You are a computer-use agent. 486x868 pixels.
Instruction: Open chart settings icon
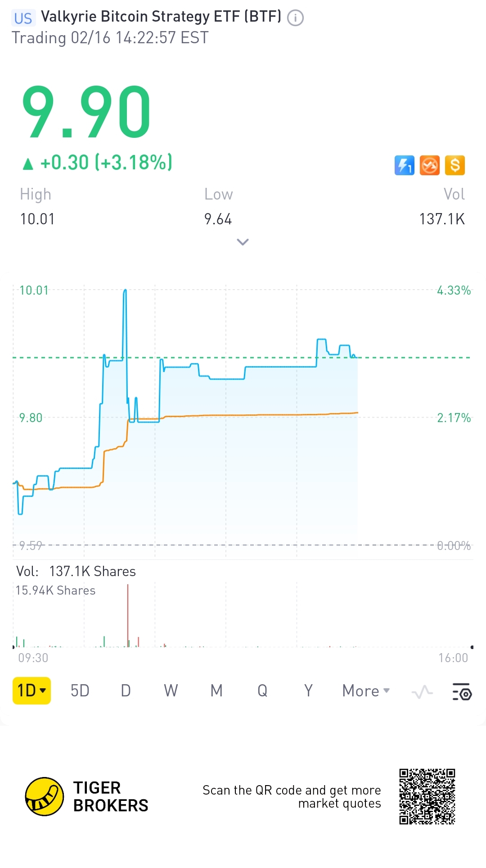(x=462, y=691)
